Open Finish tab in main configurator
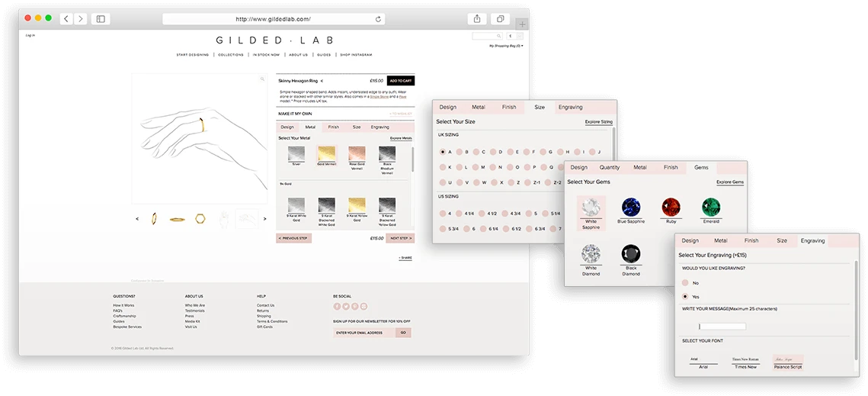Viewport: 868px width, 396px height. click(x=333, y=127)
